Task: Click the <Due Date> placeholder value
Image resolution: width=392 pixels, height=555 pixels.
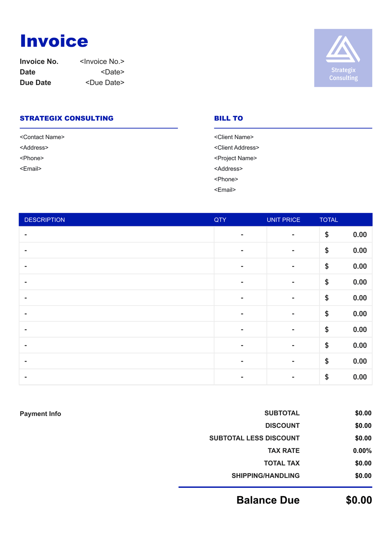Action: (x=105, y=83)
